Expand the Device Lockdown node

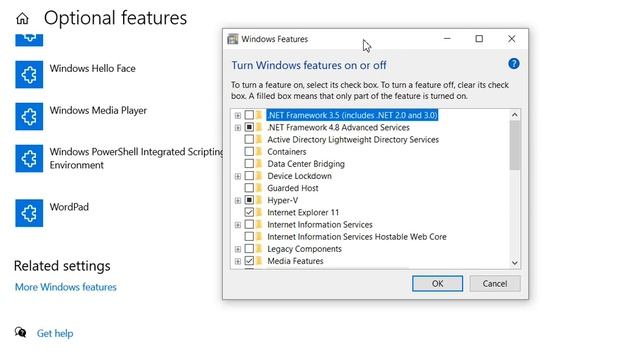tap(238, 176)
